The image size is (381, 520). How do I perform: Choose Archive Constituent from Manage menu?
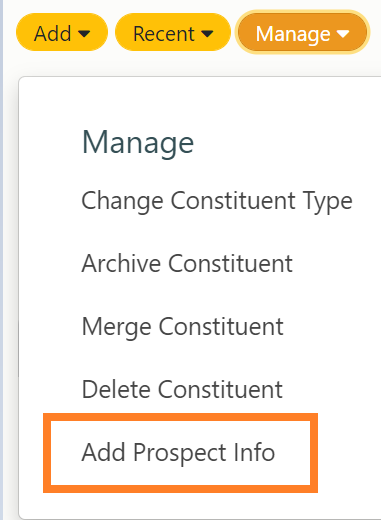[x=187, y=263]
